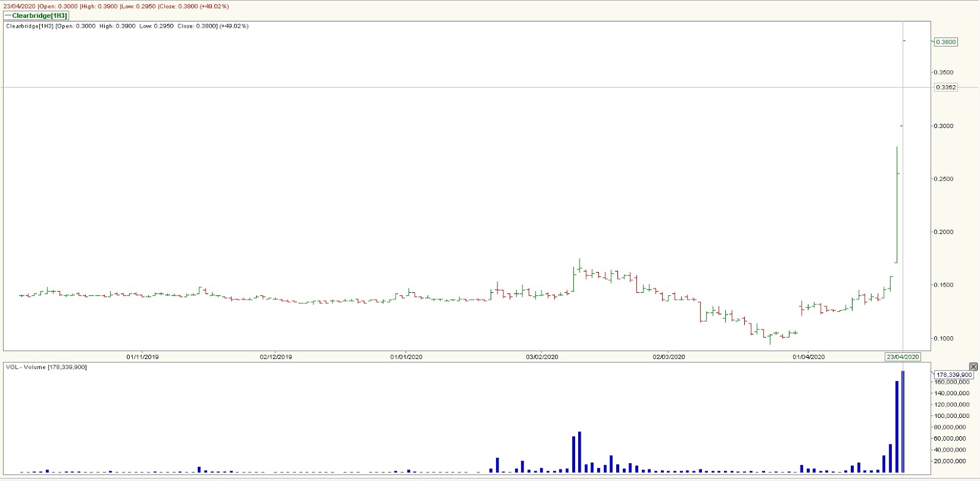
Task: Click the VOL - Volume indicator title
Action: [x=47, y=367]
